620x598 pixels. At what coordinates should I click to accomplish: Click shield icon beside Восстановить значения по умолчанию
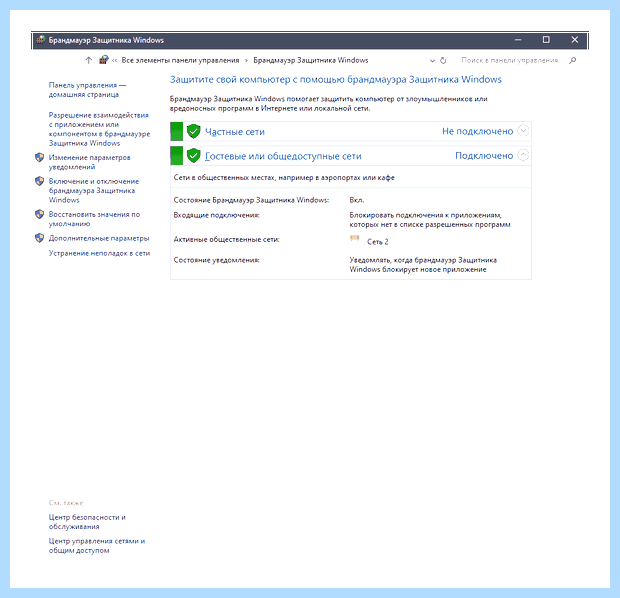[x=40, y=214]
